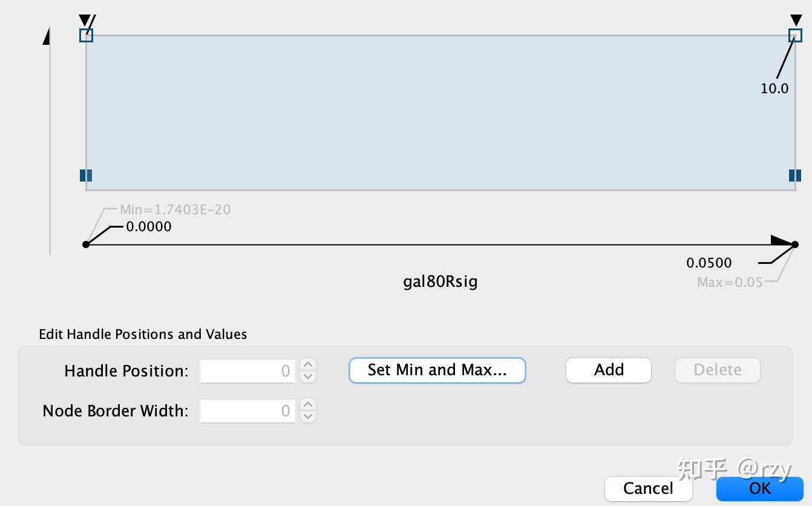
Task: Click the Node Border Width input field
Action: tap(247, 411)
